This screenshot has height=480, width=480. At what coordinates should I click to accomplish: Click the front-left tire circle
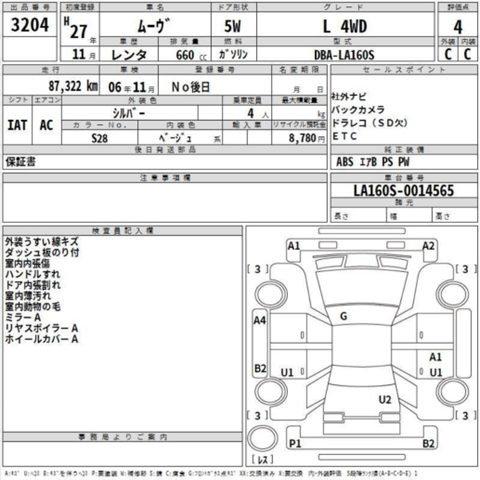click(271, 294)
